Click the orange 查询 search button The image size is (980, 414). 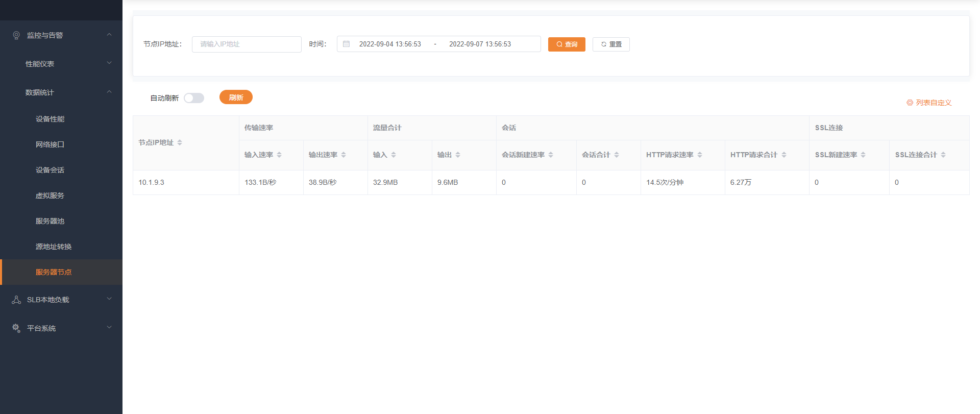point(567,44)
